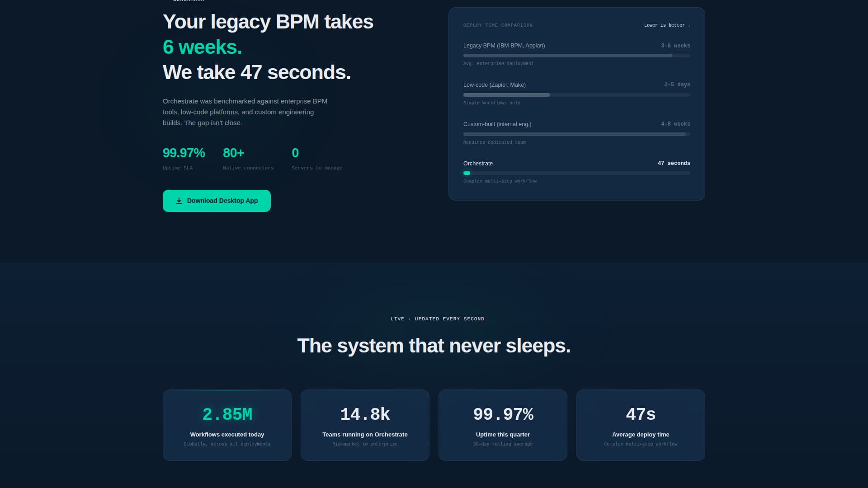Click the '4–8 weeks' value
Screen dimensions: 868x488
click(x=675, y=124)
